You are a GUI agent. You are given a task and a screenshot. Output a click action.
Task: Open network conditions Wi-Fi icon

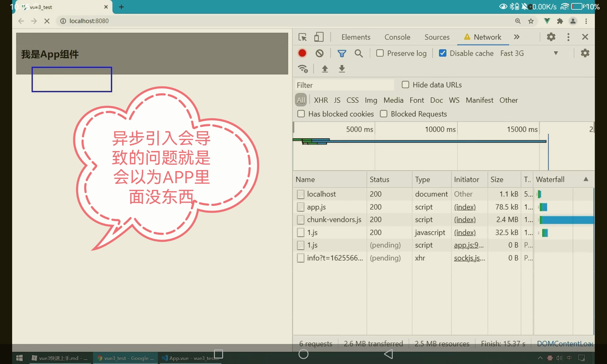coord(303,69)
